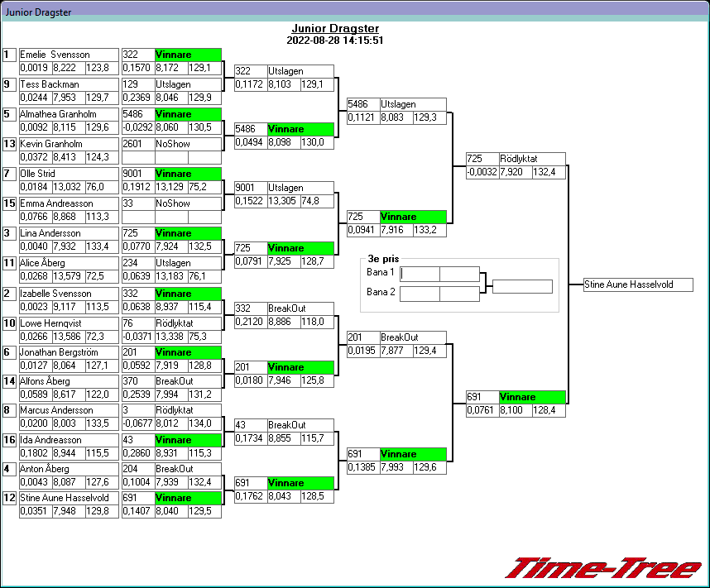Viewport: 710px width, 588px height.
Task: Select seed number 9 box
Action: [9, 84]
